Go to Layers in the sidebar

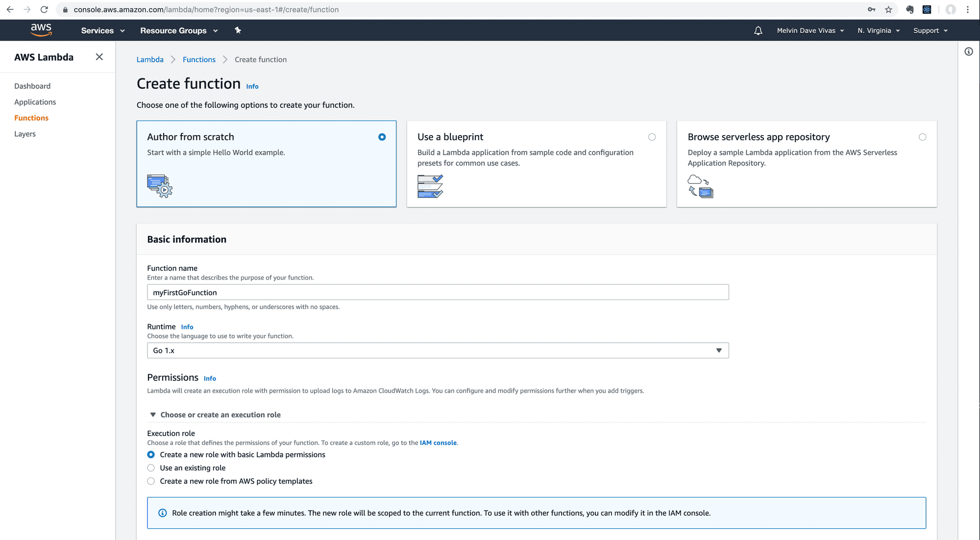tap(25, 134)
